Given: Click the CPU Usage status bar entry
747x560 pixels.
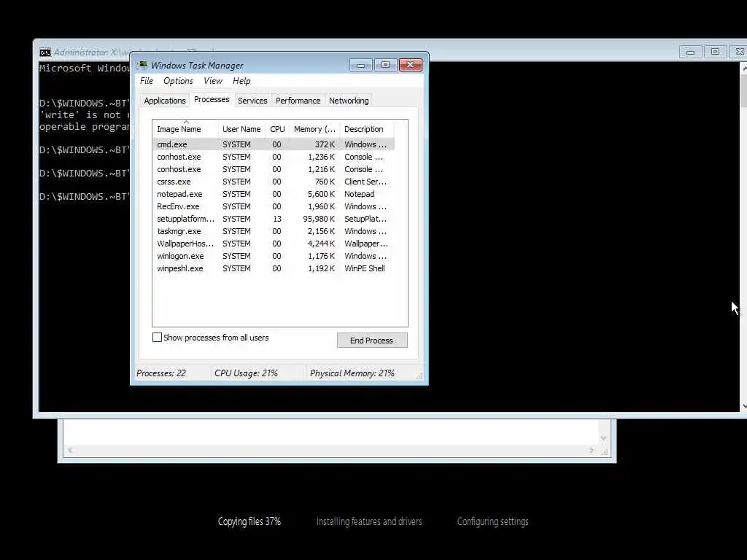Looking at the screenshot, I should (246, 373).
